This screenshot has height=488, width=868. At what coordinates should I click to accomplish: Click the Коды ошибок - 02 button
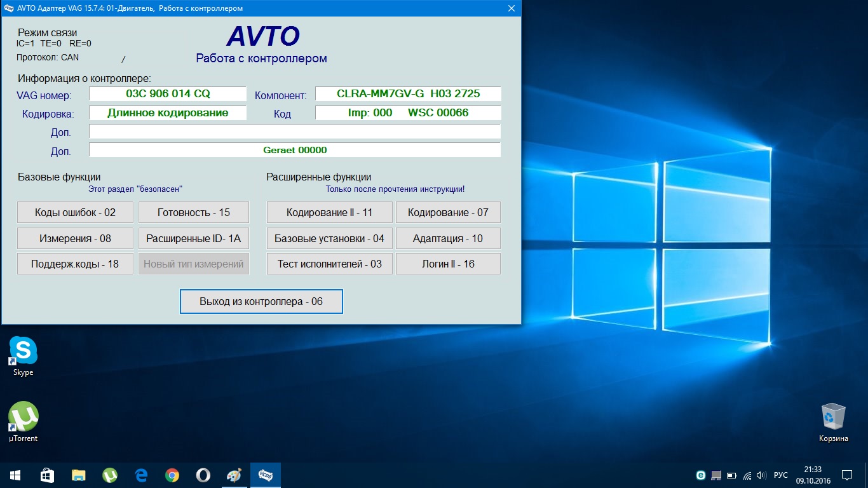point(75,212)
